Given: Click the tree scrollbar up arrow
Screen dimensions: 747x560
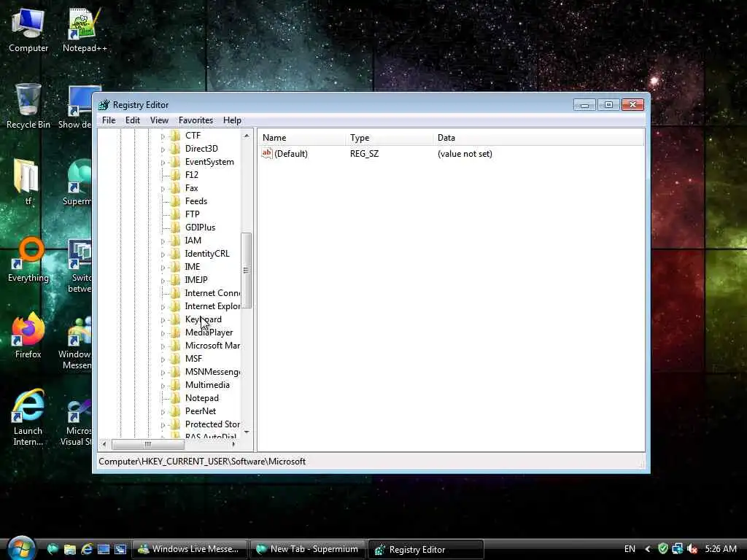Looking at the screenshot, I should 247,136.
